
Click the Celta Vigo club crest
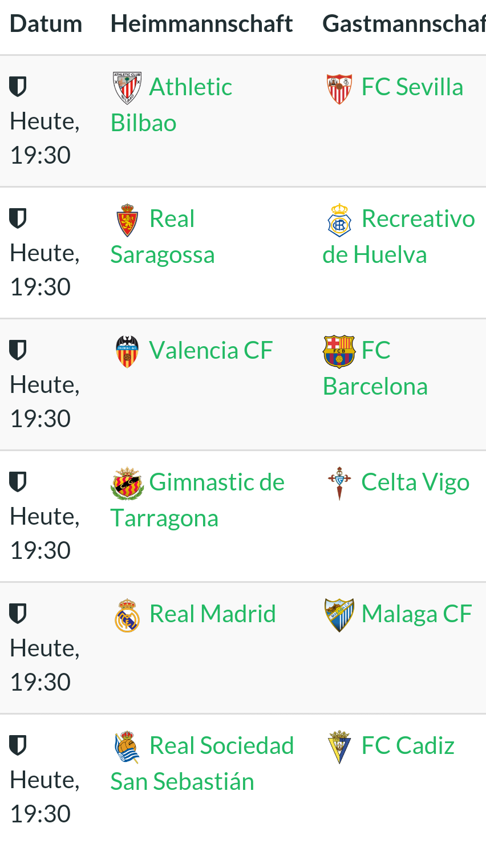click(339, 484)
